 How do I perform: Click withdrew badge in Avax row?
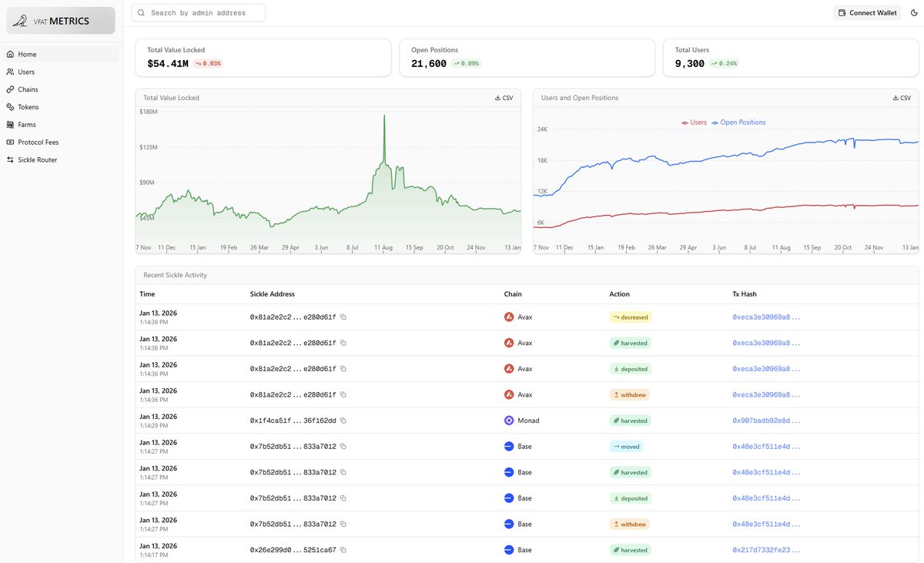(x=629, y=394)
